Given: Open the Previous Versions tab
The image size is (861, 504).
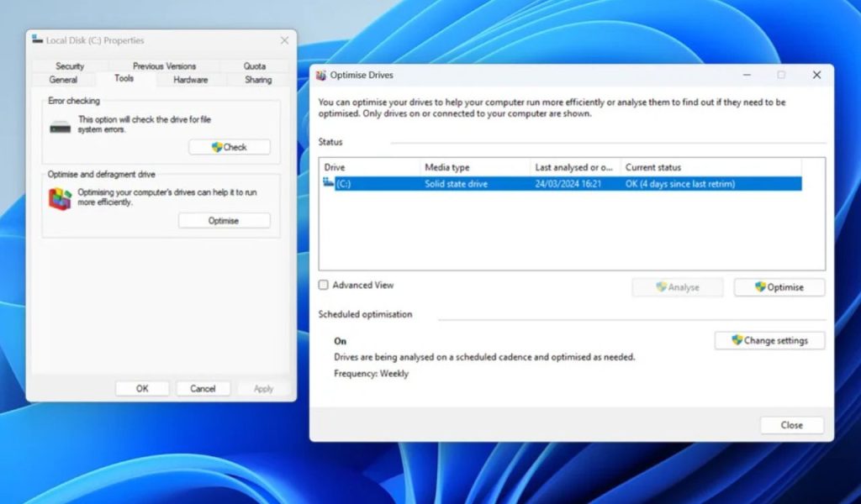Looking at the screenshot, I should point(164,66).
